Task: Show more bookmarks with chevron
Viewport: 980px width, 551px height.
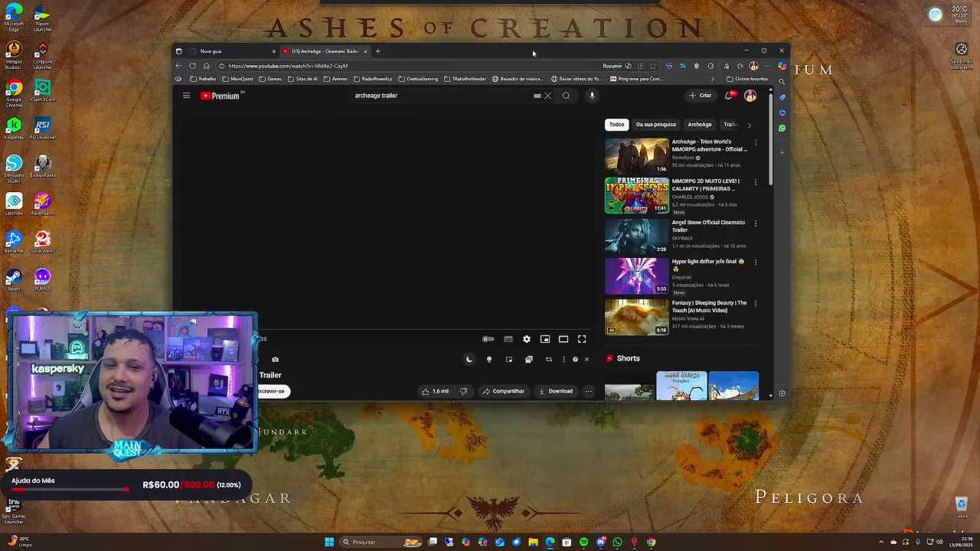Action: tap(712, 79)
